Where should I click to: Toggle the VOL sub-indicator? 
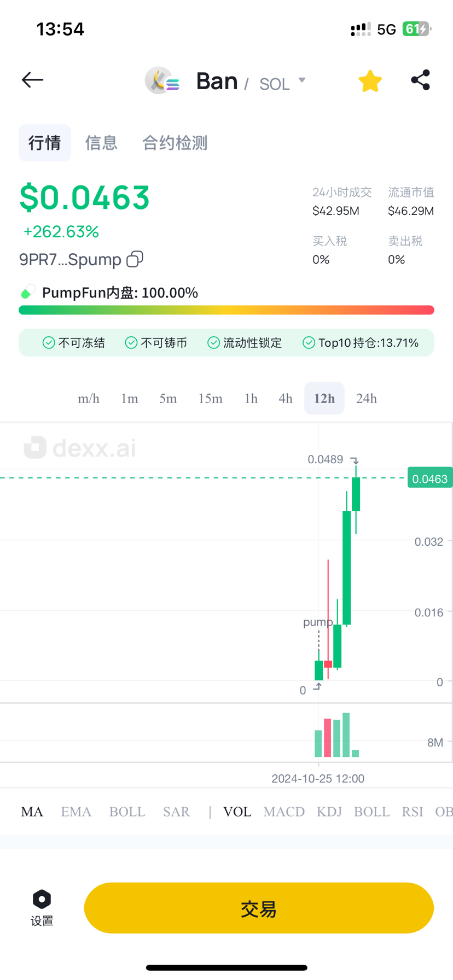click(x=237, y=812)
